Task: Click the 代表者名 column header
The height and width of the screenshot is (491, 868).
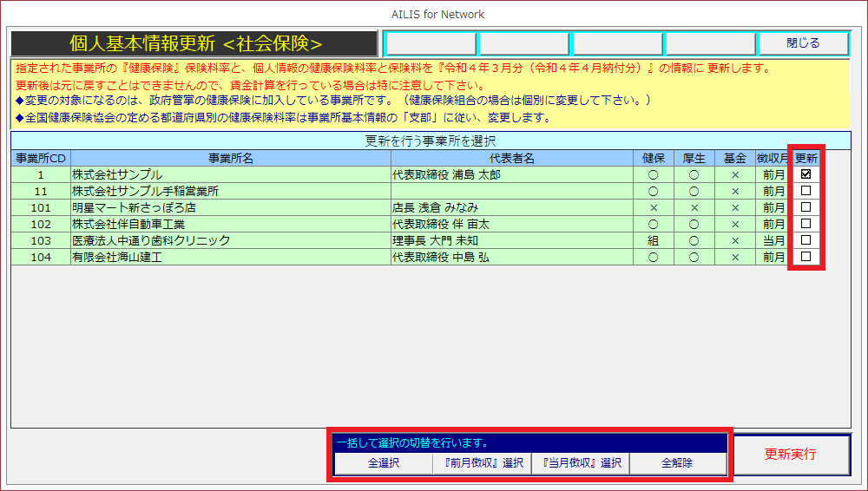Action: [511, 158]
